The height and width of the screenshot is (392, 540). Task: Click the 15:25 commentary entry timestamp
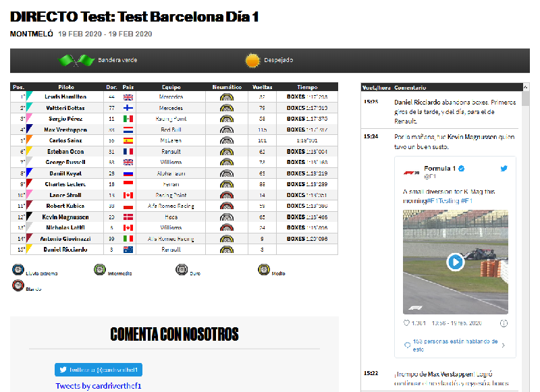pyautogui.click(x=371, y=102)
